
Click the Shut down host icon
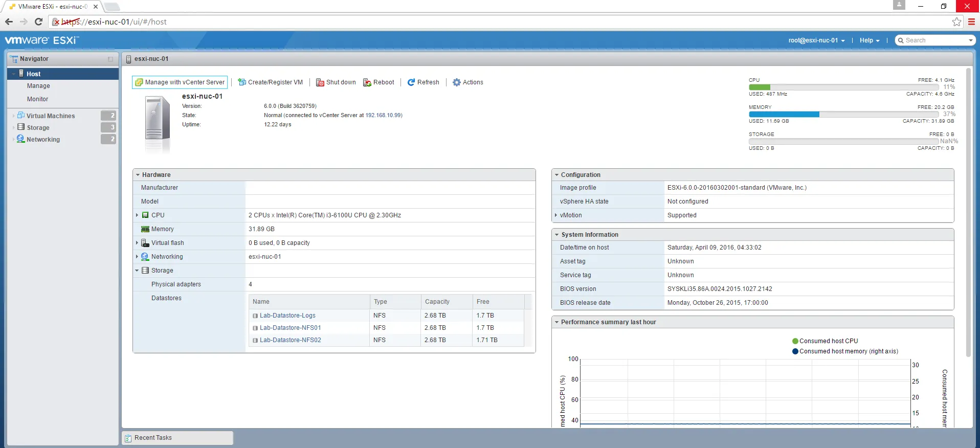pyautogui.click(x=320, y=82)
